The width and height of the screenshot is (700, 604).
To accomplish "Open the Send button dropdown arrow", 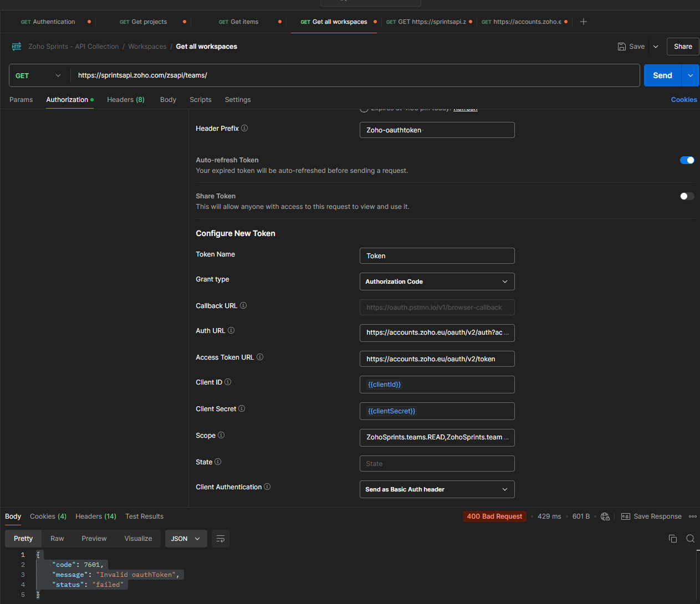I will pyautogui.click(x=691, y=75).
